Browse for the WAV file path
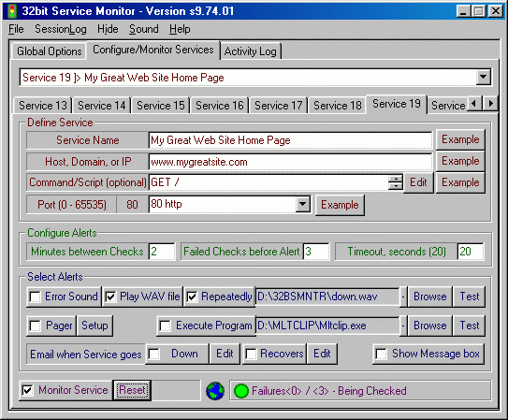Viewport: 508px width, 420px height. [430, 297]
